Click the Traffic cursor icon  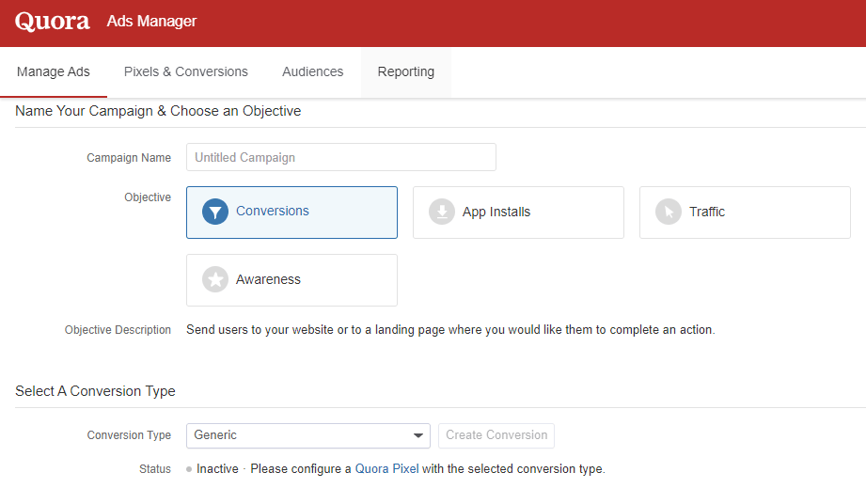tap(669, 212)
